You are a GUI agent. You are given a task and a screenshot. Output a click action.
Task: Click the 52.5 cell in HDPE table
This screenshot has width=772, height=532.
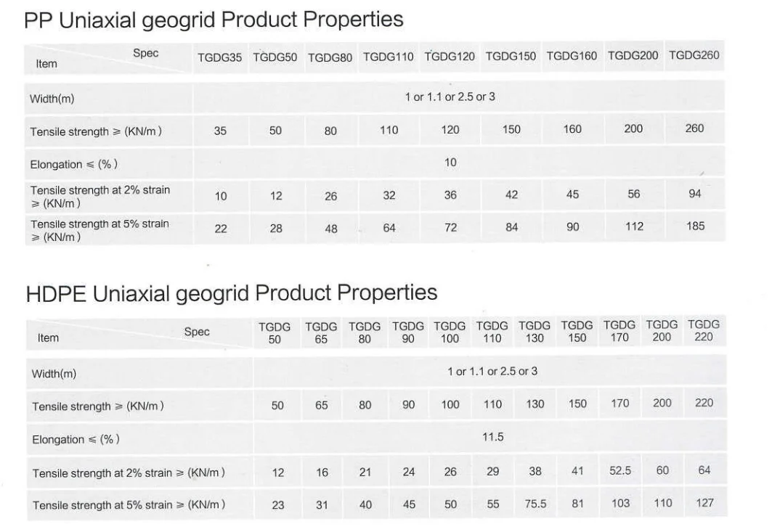tap(619, 470)
